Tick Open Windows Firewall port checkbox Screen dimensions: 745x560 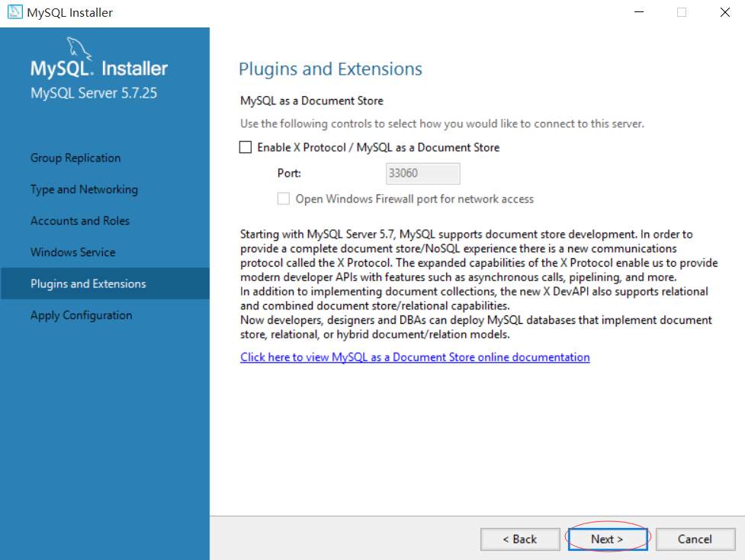tap(284, 199)
